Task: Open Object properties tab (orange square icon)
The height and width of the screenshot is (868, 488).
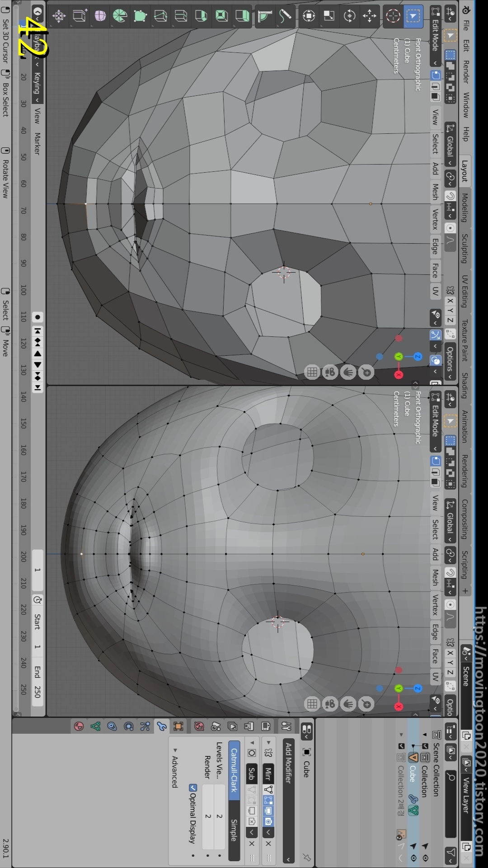Action: coord(178,726)
